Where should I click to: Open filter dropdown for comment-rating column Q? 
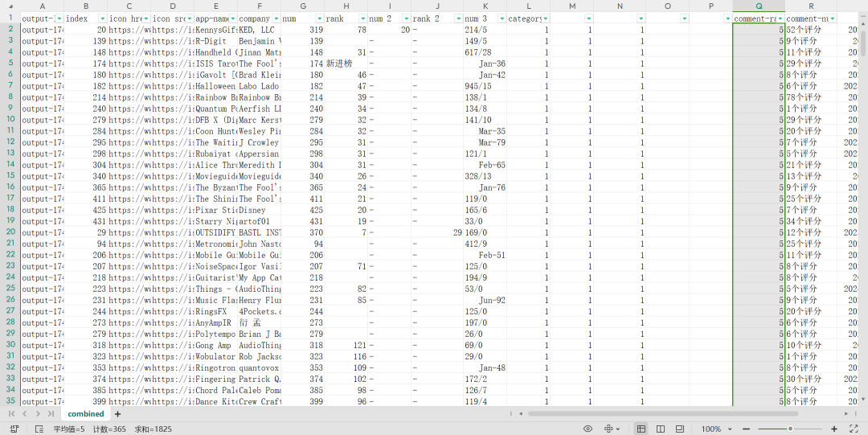[780, 18]
